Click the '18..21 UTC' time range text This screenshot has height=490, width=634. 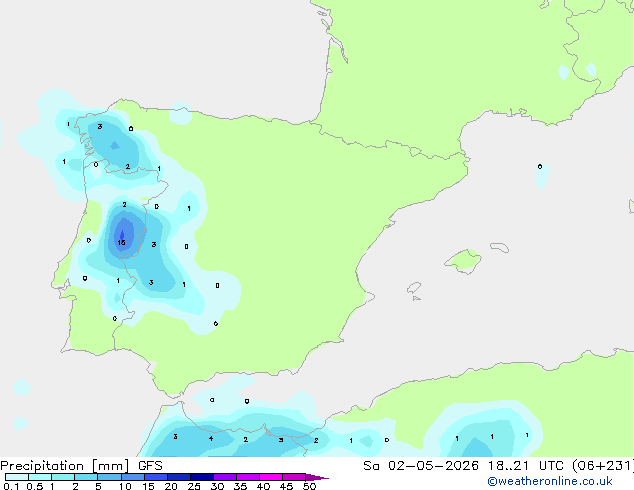528,466
